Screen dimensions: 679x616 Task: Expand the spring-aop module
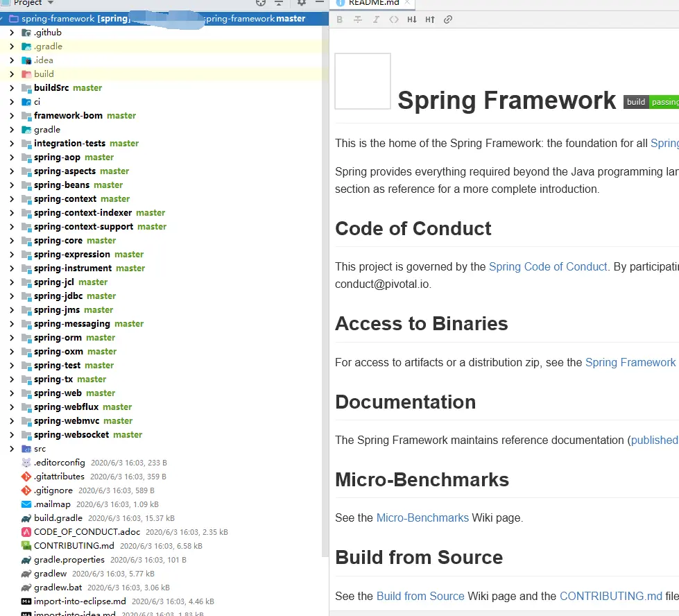click(x=12, y=157)
